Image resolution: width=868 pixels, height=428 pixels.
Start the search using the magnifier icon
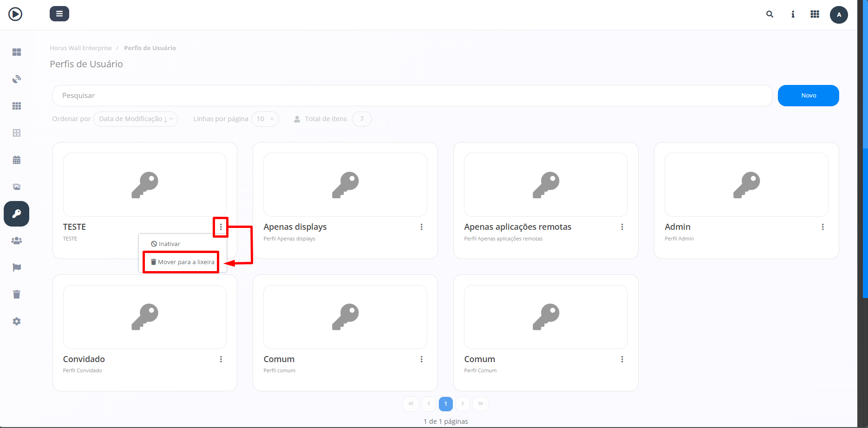[770, 14]
